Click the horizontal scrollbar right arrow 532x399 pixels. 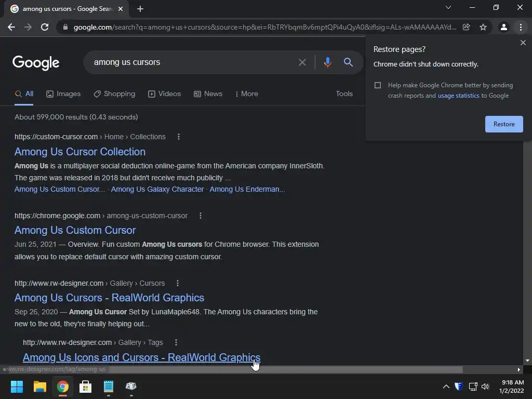point(519,370)
